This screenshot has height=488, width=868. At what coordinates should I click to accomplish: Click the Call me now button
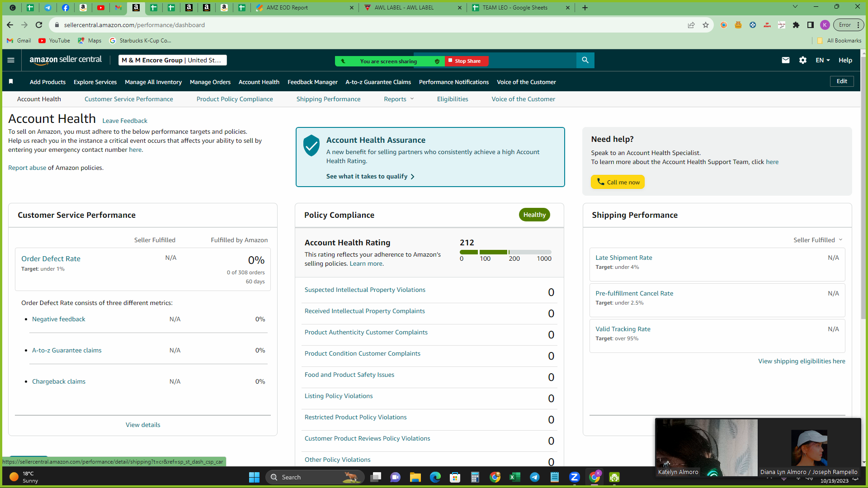click(x=618, y=182)
